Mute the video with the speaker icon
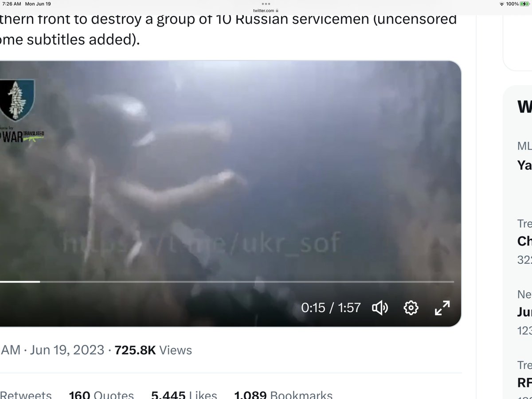The height and width of the screenshot is (399, 532). click(x=380, y=308)
